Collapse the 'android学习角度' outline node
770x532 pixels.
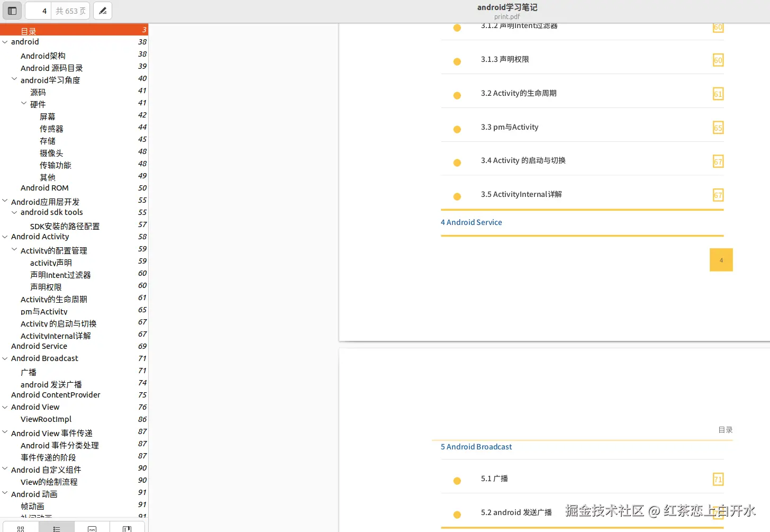coord(14,79)
